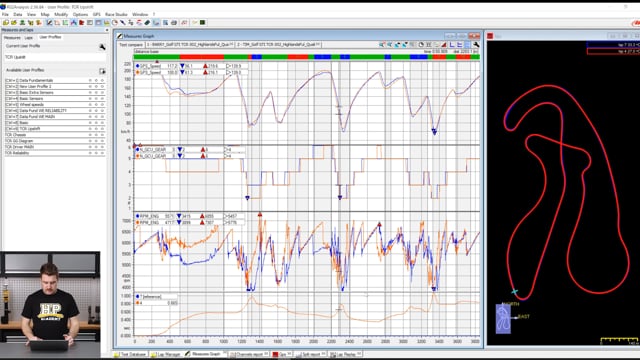Click the first zoom magnifier in graph toolbar
Viewport: 640px width, 360px height.
click(x=382, y=44)
